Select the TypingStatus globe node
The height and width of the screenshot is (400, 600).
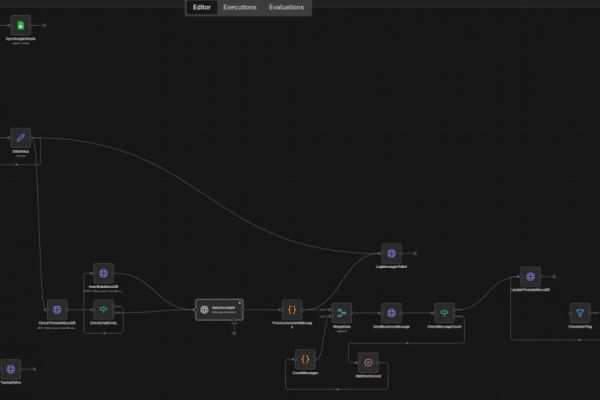coord(11,369)
